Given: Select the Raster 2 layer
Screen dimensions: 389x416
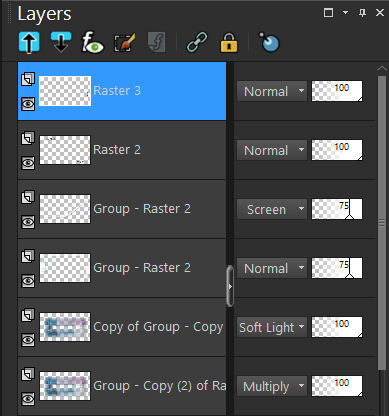Looking at the screenshot, I should [x=122, y=150].
